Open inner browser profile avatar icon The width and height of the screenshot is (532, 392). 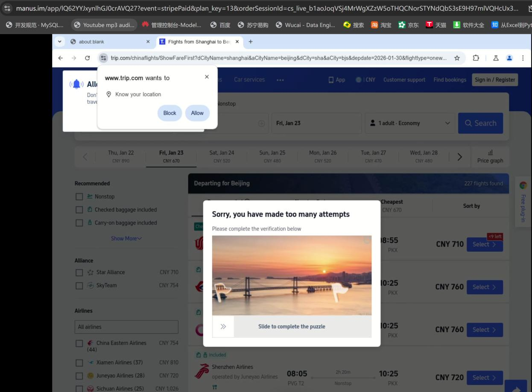point(509,58)
